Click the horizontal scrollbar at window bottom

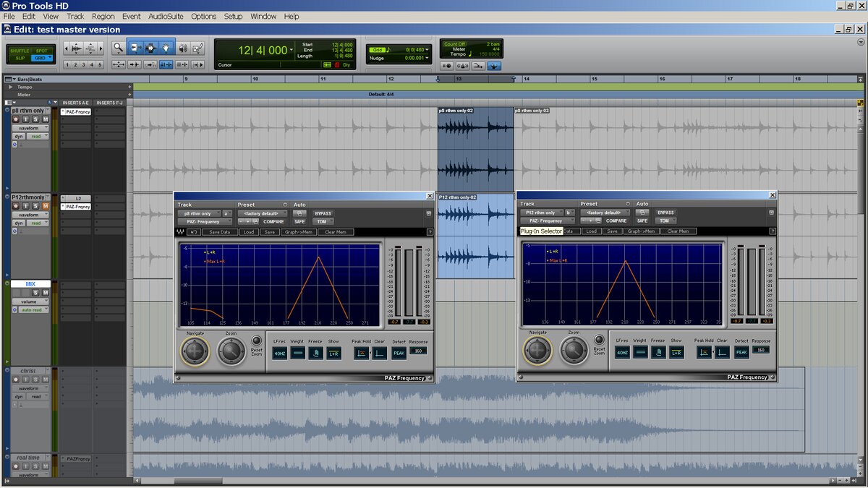coord(198,481)
